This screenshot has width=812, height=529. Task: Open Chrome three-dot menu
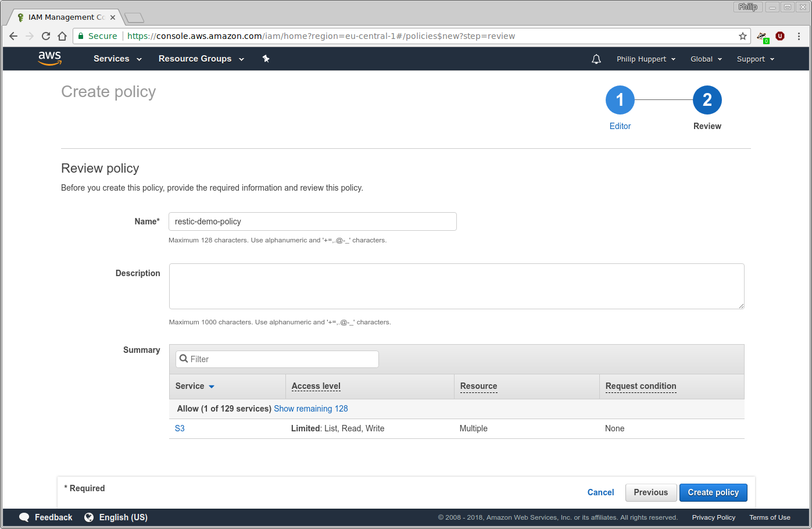[x=799, y=36]
